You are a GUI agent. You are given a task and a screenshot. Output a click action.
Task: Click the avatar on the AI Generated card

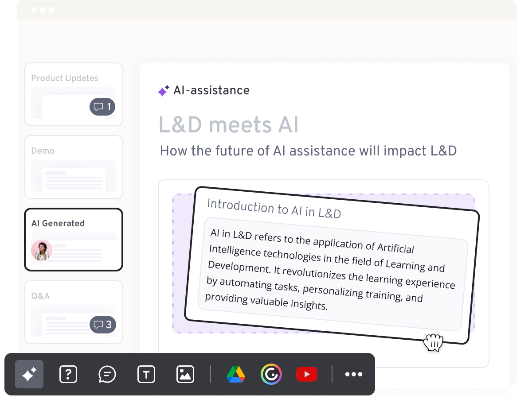click(x=42, y=250)
